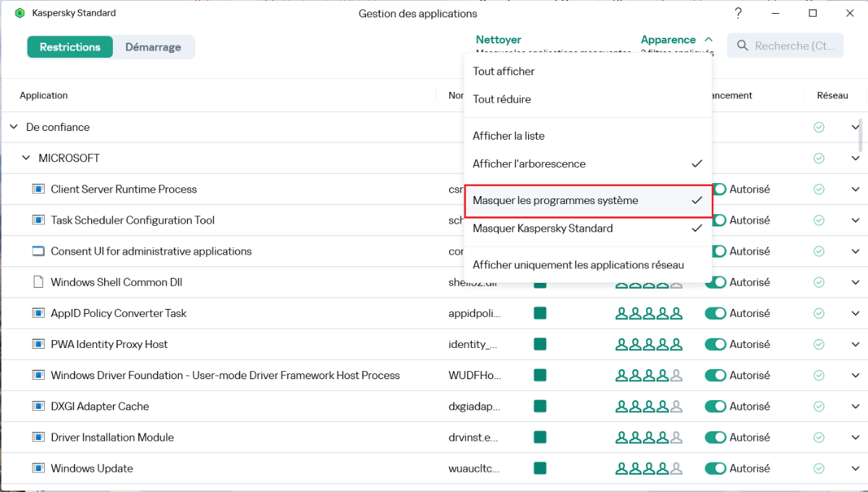Collapse the De confiance group

[x=14, y=127]
